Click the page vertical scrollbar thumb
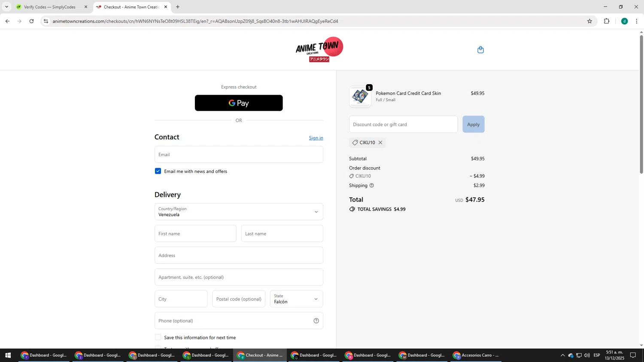 click(x=641, y=104)
